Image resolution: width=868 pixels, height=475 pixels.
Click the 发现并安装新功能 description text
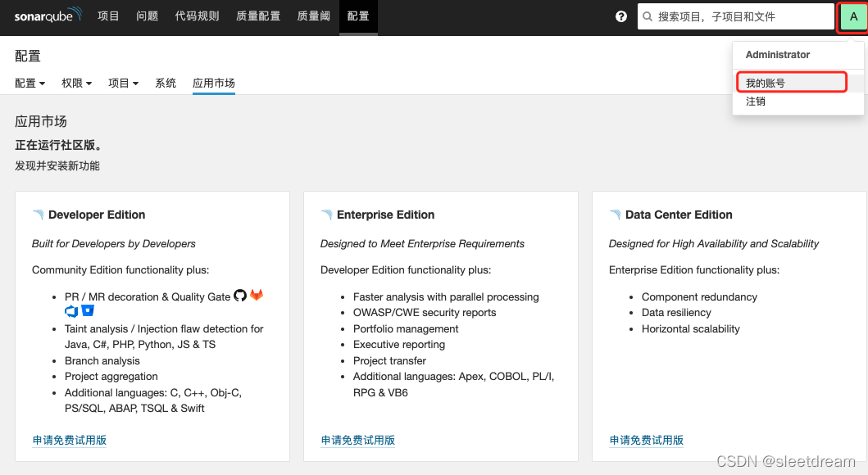tap(57, 166)
